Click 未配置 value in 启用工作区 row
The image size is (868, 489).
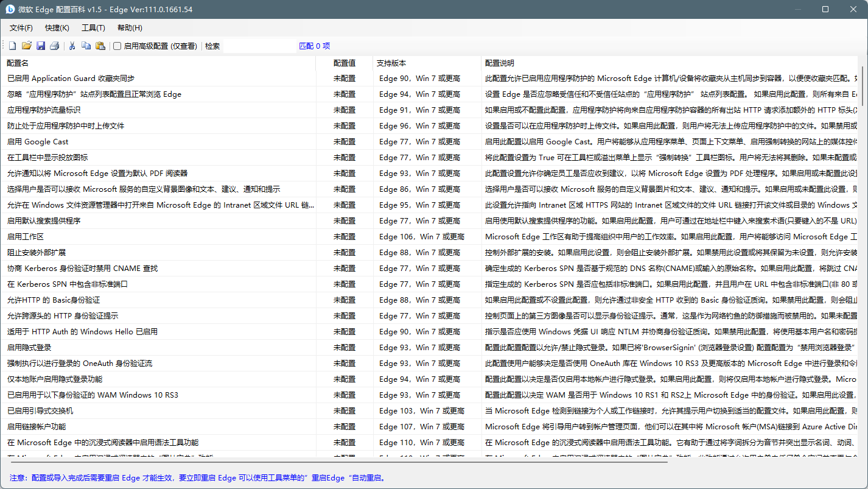pos(345,236)
